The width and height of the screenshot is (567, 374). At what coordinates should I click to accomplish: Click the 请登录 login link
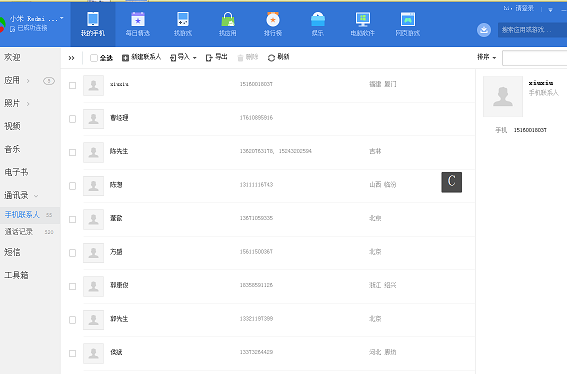coord(524,8)
